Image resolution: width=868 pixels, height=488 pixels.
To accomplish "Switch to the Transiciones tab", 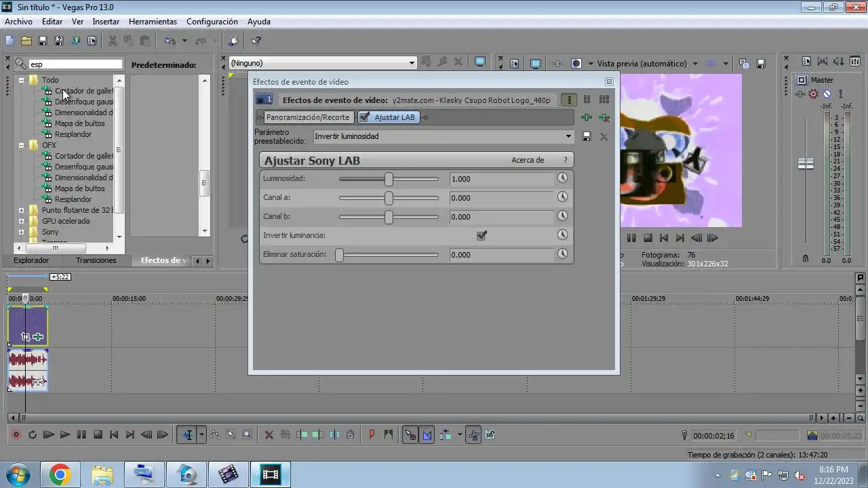I will click(x=96, y=260).
